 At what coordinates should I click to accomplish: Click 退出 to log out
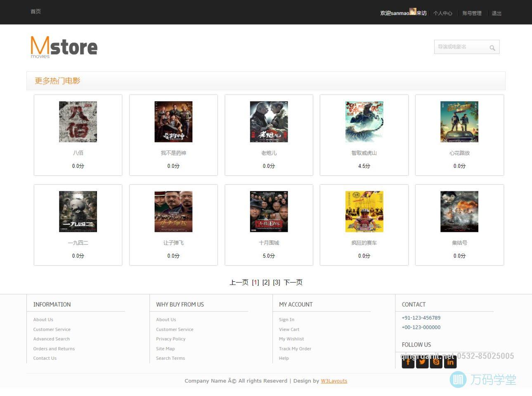click(497, 13)
